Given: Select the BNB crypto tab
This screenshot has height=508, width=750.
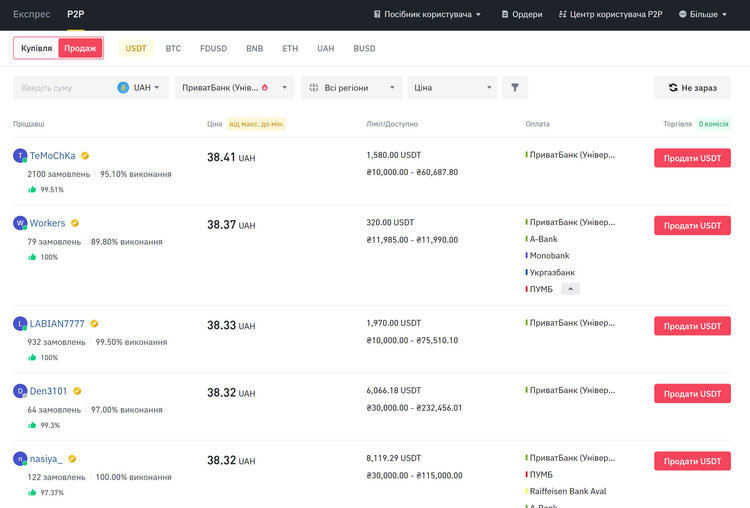Looking at the screenshot, I should pos(254,48).
